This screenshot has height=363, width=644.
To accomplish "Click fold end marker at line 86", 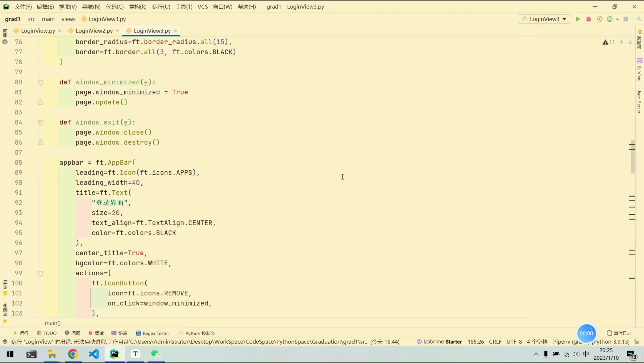I will [40, 142].
